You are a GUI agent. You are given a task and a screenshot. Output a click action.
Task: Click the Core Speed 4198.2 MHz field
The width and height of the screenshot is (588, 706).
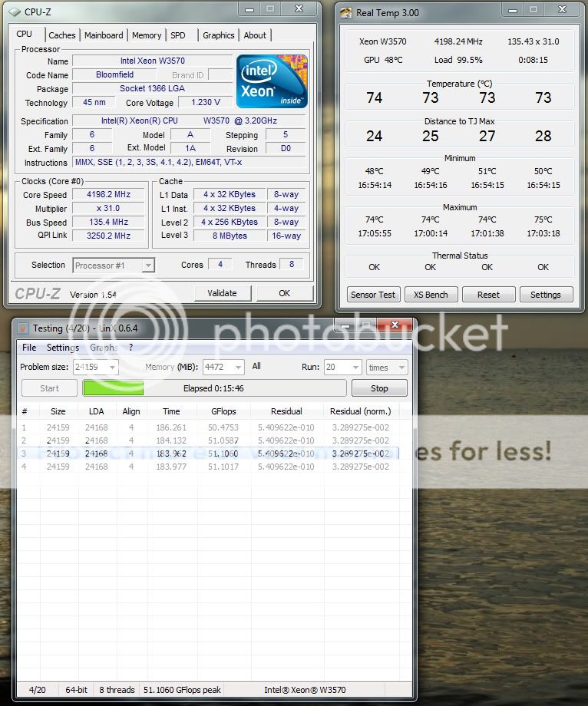108,194
